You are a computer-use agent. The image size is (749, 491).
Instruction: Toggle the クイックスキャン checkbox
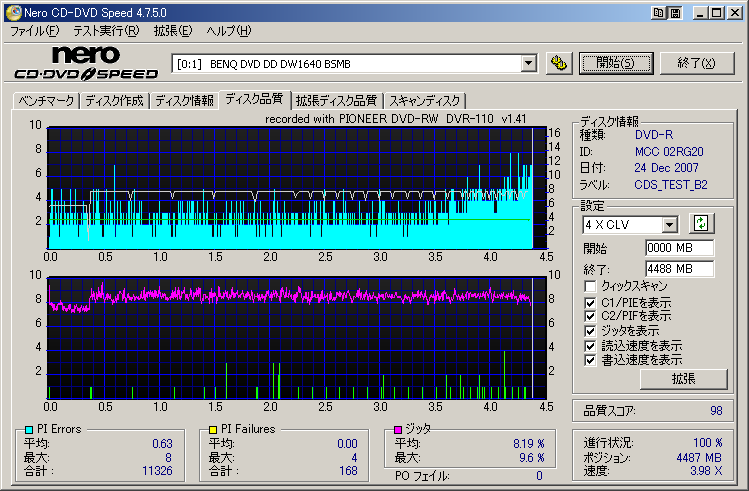click(x=590, y=287)
